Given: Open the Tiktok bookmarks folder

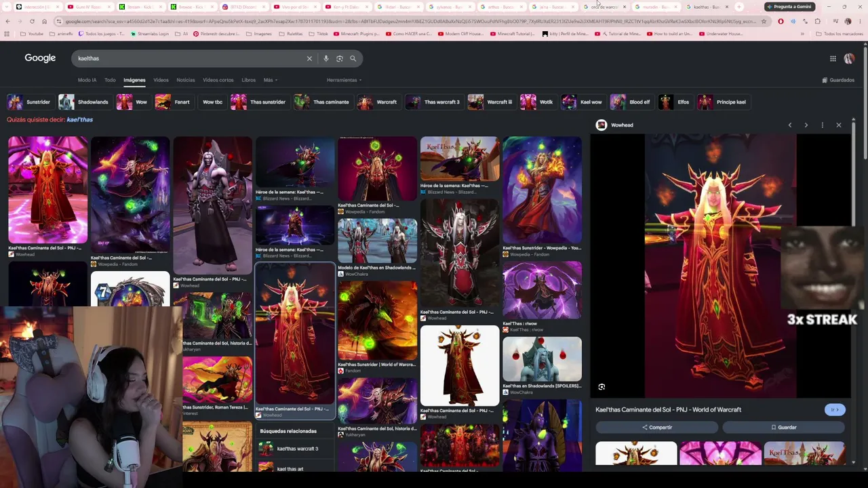Looking at the screenshot, I should pyautogui.click(x=318, y=34).
